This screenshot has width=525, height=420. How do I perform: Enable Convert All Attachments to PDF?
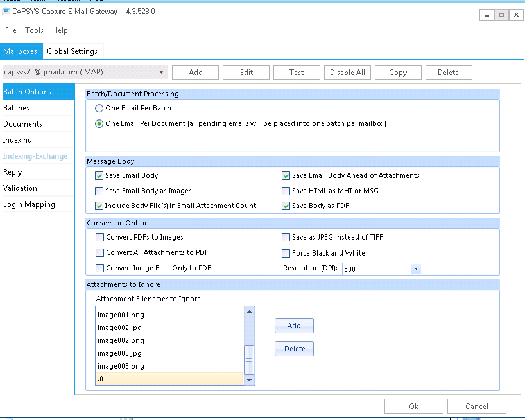[99, 252]
